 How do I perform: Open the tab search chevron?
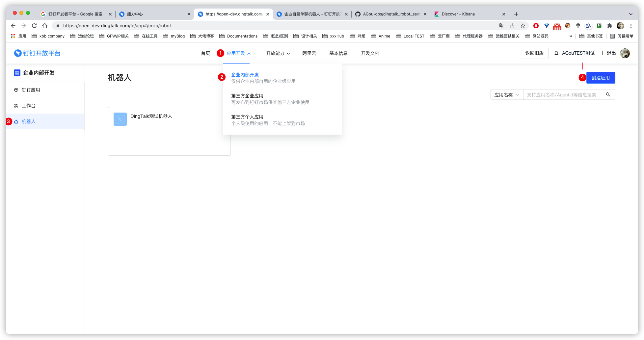(631, 14)
